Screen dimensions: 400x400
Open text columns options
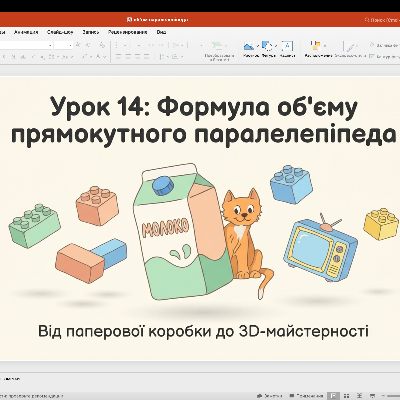coord(163,57)
